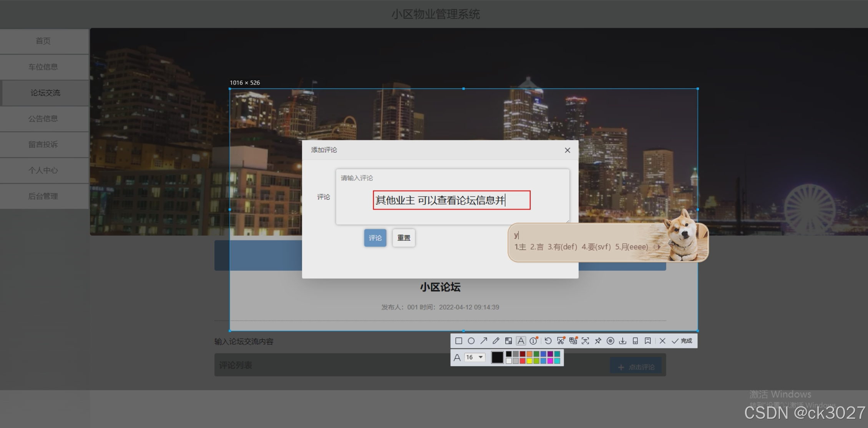Pick the pencil freehand tool

[x=496, y=341]
